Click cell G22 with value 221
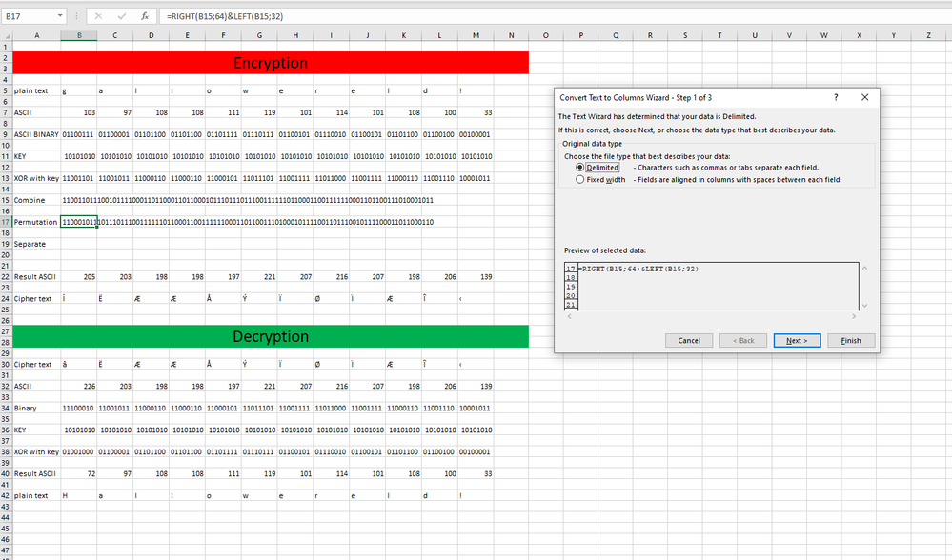The width and height of the screenshot is (952, 560). (x=259, y=276)
